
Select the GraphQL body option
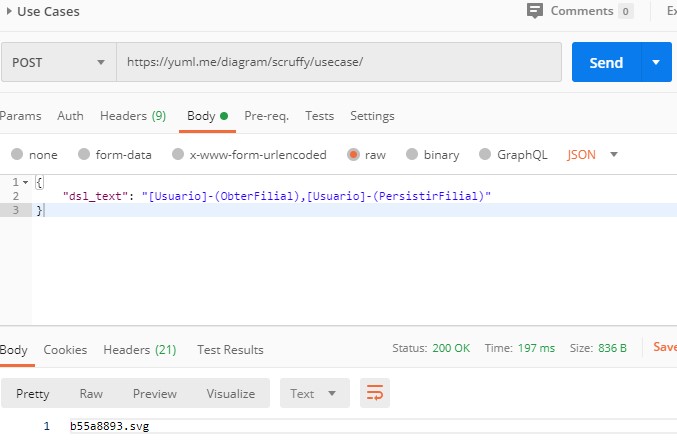tap(485, 155)
